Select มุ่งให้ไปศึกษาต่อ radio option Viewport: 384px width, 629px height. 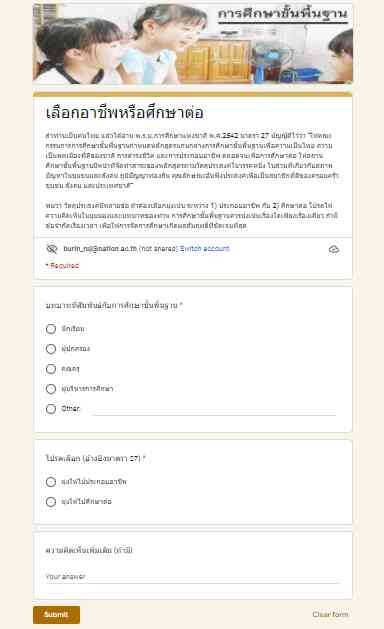(51, 502)
